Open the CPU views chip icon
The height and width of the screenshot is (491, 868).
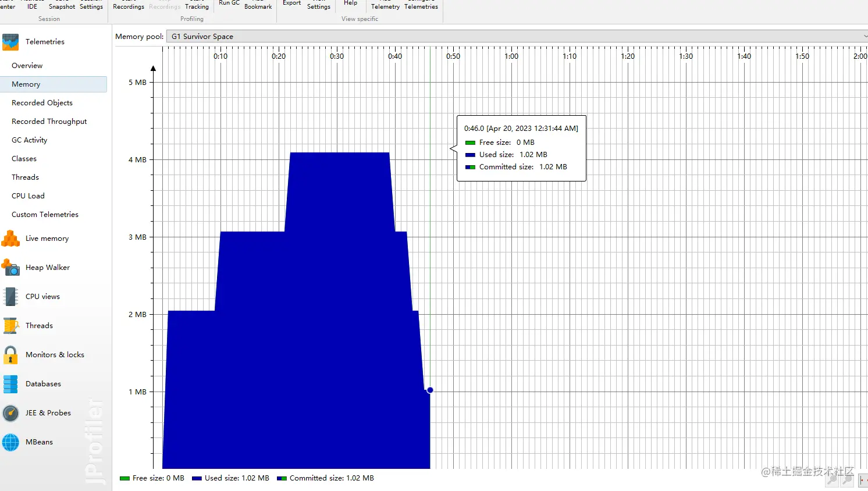pyautogui.click(x=10, y=297)
